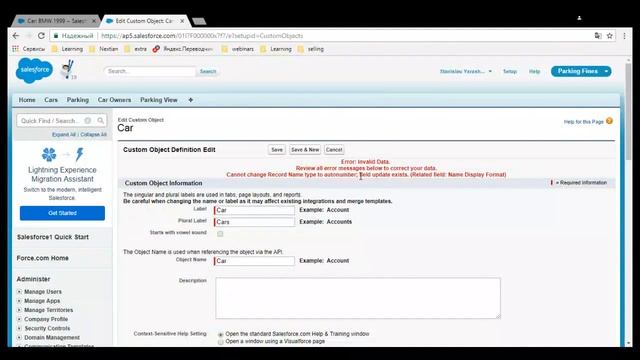Open the Parking Fines app dropdown
640x360 pixels.
607,71
